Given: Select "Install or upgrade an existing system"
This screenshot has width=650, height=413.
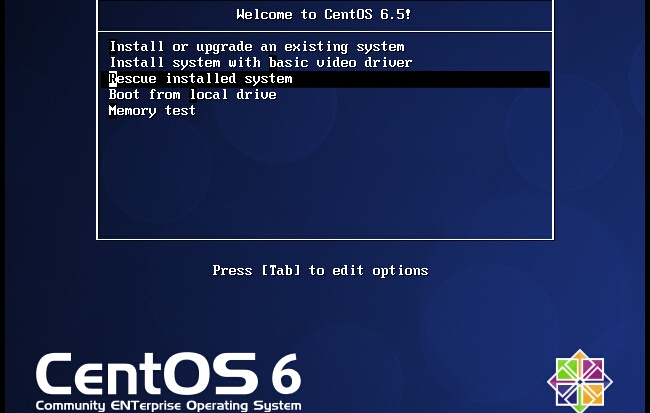Looking at the screenshot, I should 257,47.
